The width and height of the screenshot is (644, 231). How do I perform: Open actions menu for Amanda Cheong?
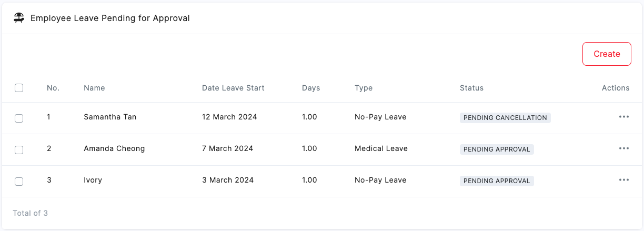coord(624,148)
